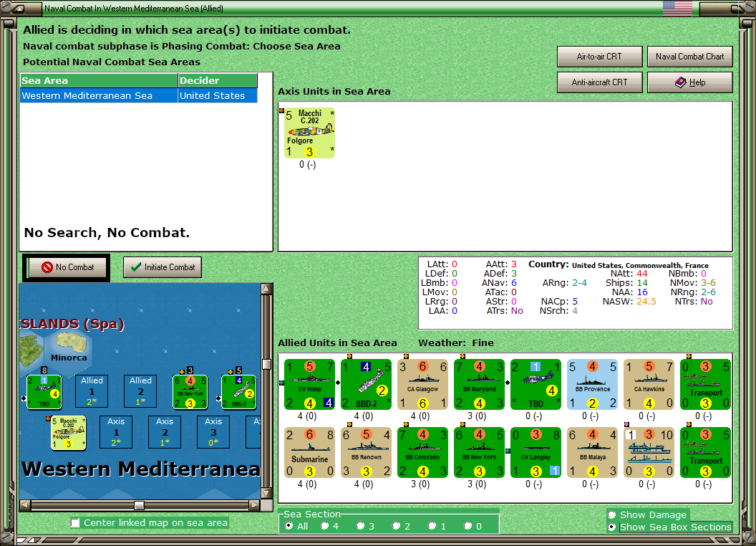This screenshot has height=546, width=756.
Task: Select the SBD-2 aircraft unit counter
Action: click(x=366, y=384)
